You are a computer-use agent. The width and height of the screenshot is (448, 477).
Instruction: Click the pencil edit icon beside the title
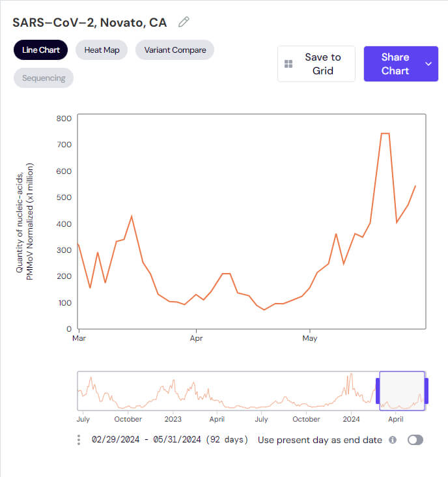click(x=184, y=22)
